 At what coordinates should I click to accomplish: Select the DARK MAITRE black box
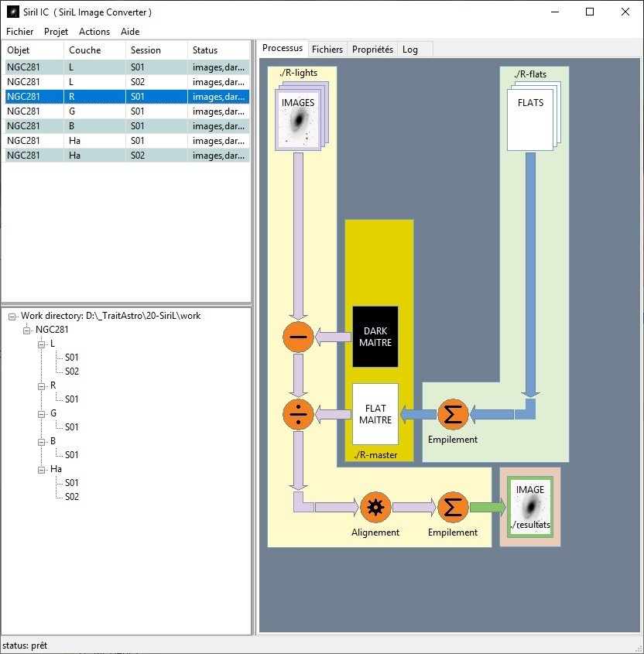point(375,337)
